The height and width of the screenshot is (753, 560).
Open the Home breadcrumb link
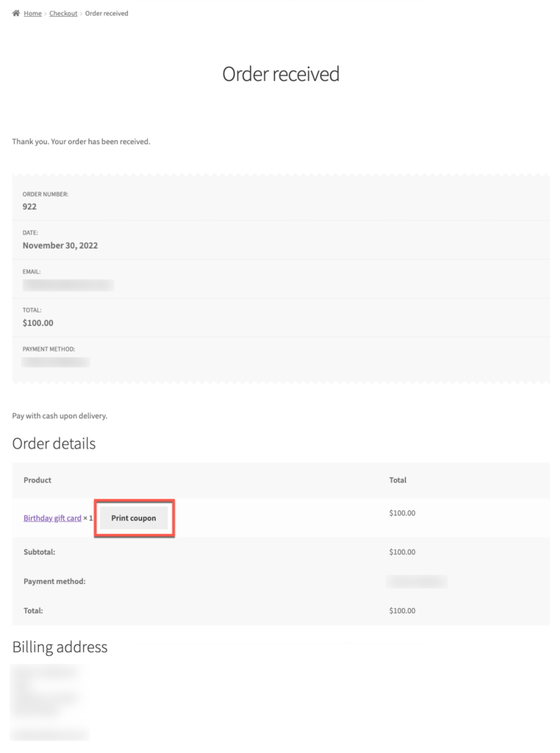[33, 13]
